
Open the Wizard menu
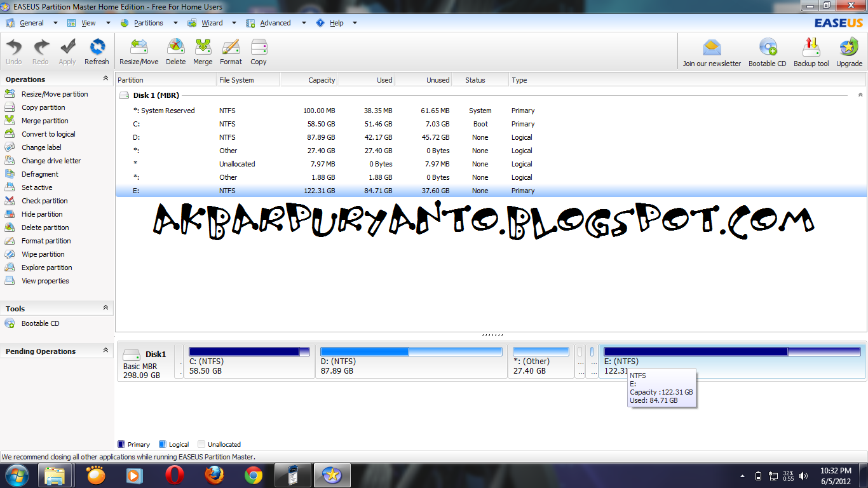(x=212, y=23)
